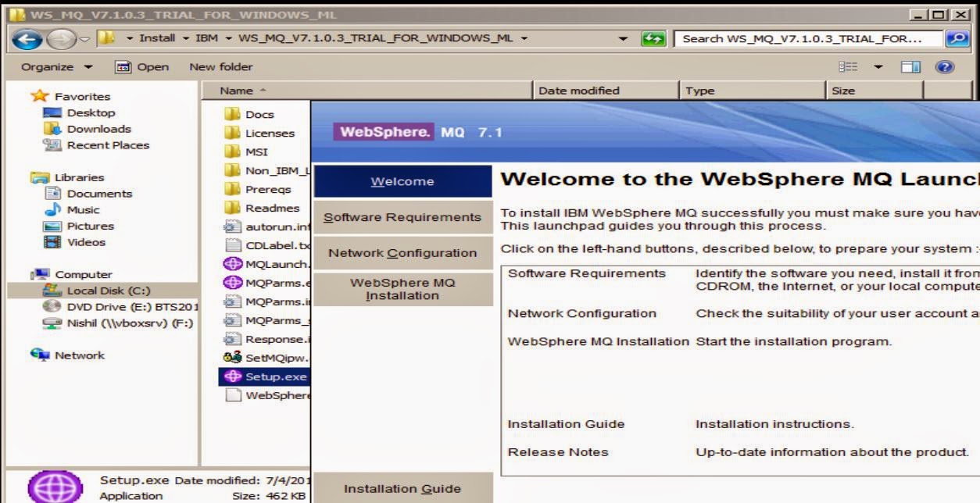Select Computer in navigation pane
Viewport: 980px width, 503px height.
84,275
